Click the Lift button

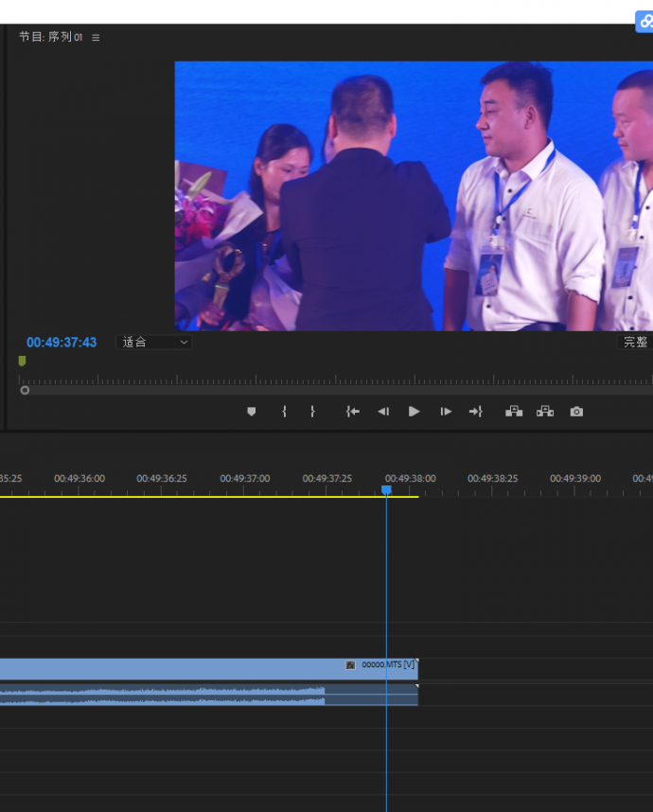point(514,412)
